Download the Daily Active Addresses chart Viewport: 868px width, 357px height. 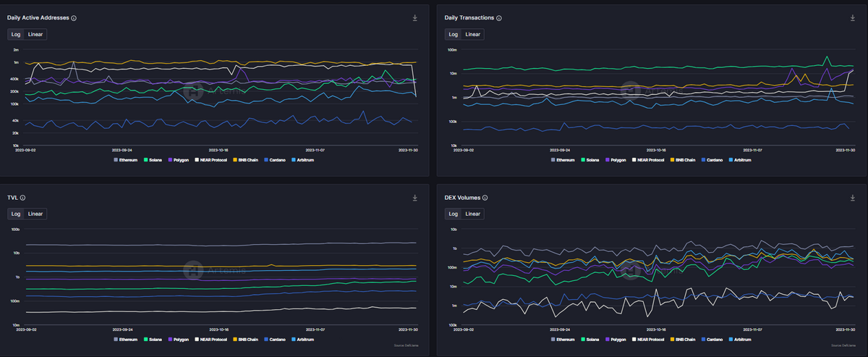415,17
